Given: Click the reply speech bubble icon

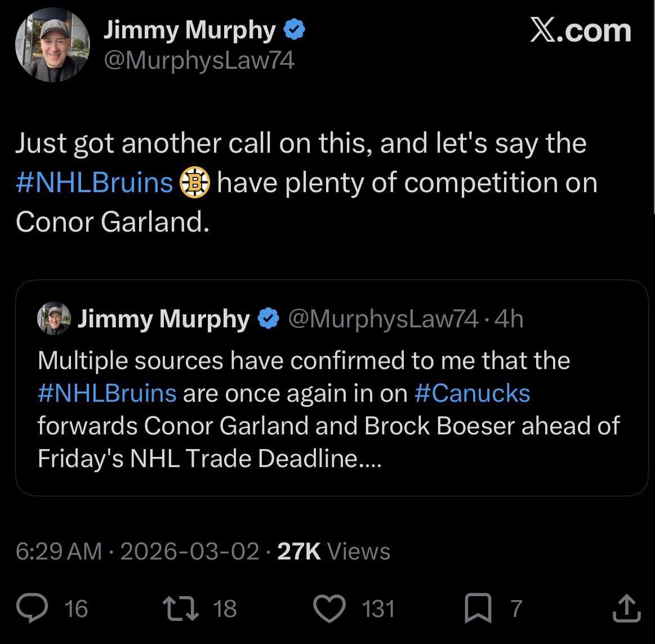Looking at the screenshot, I should point(33,609).
